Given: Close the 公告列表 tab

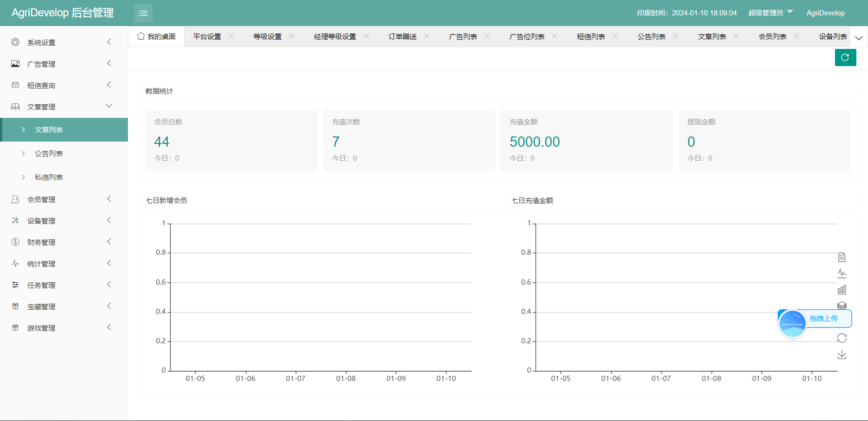Looking at the screenshot, I should pos(676,36).
